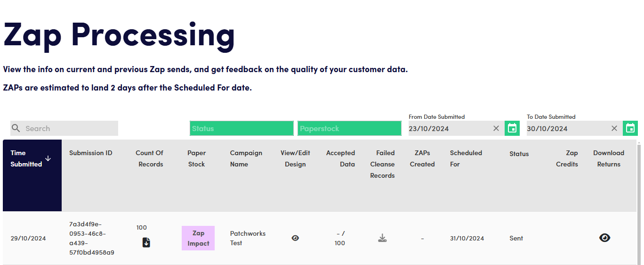View the design with the eye icon
Viewport: 644px width, 265px height.
295,238
